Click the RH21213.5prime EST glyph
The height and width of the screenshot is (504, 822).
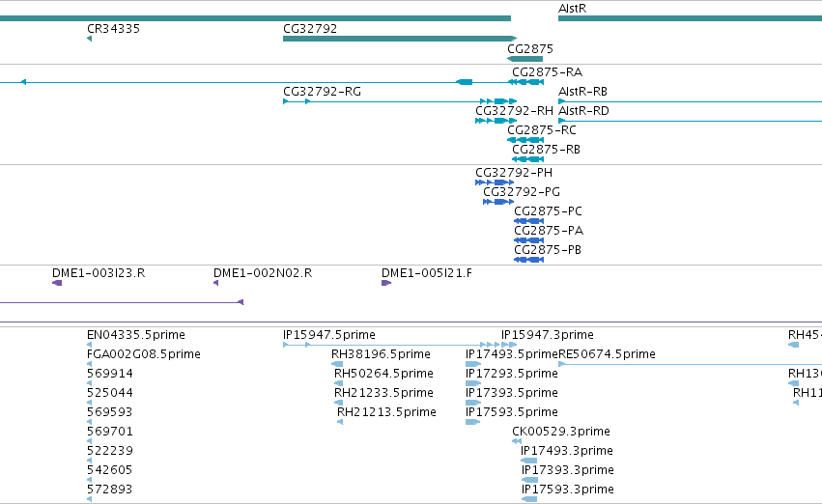(x=340, y=422)
